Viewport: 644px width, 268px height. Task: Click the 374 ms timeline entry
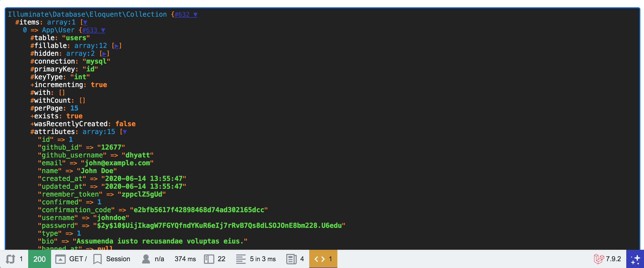pyautogui.click(x=185, y=259)
